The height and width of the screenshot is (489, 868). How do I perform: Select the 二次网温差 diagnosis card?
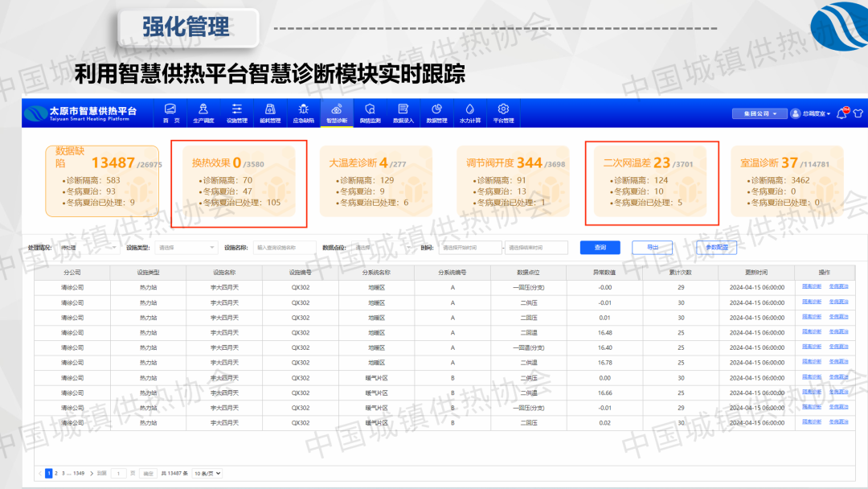651,183
